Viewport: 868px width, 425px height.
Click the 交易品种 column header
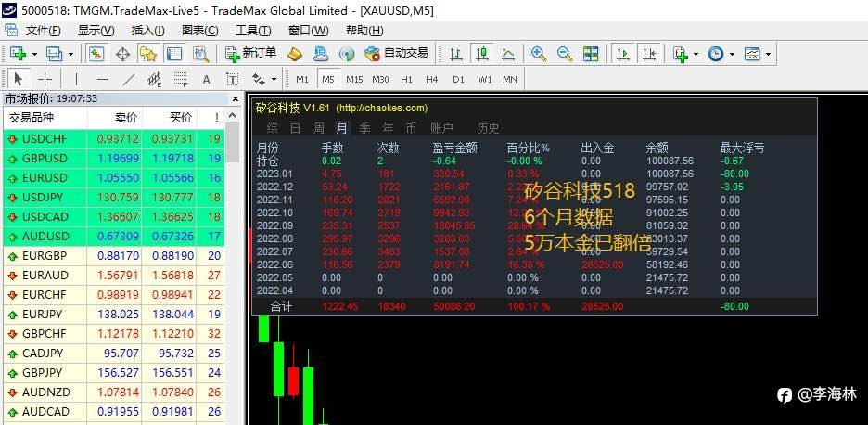(x=32, y=118)
